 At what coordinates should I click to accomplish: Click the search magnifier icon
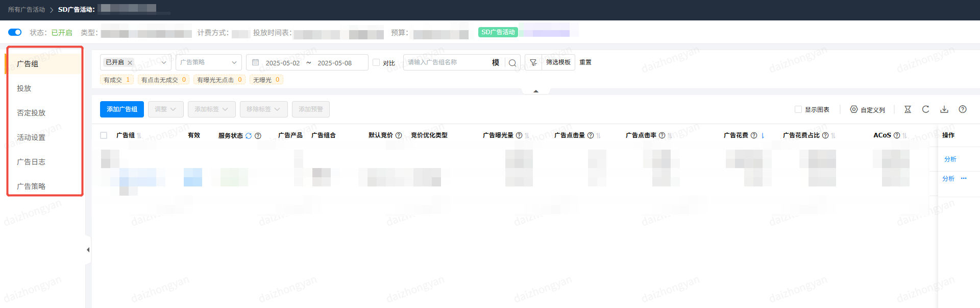coord(512,63)
